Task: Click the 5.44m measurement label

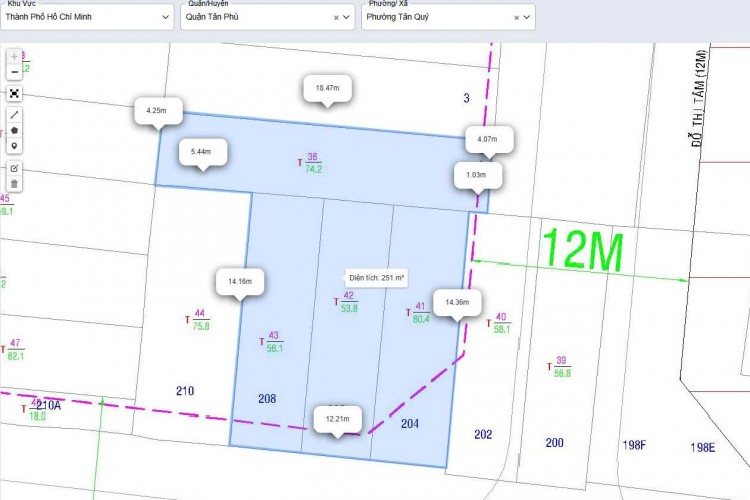Action: click(201, 152)
